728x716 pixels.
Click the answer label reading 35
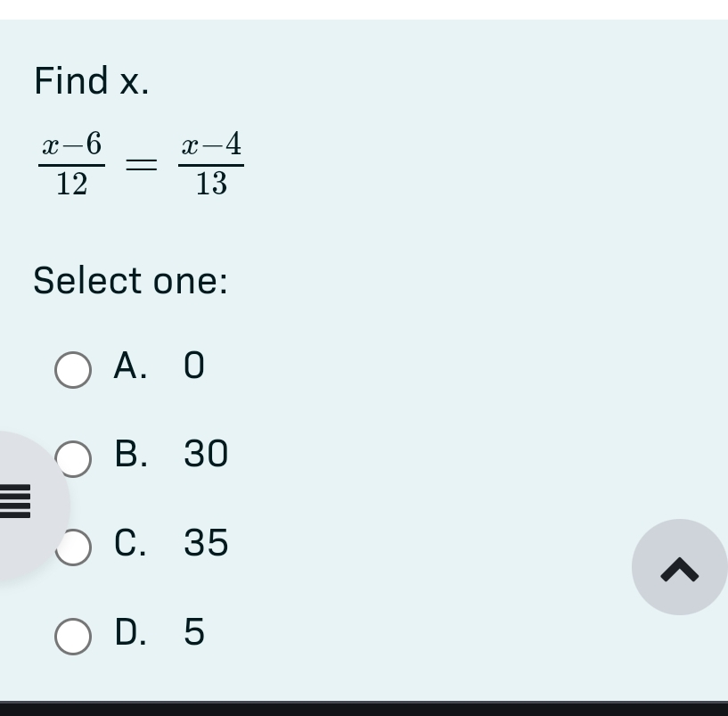(207, 544)
